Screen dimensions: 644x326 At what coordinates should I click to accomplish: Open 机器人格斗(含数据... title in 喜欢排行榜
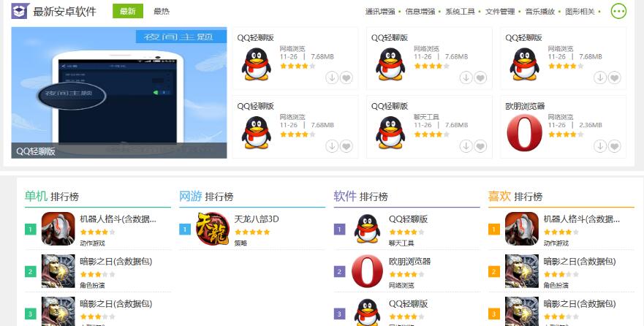582,219
